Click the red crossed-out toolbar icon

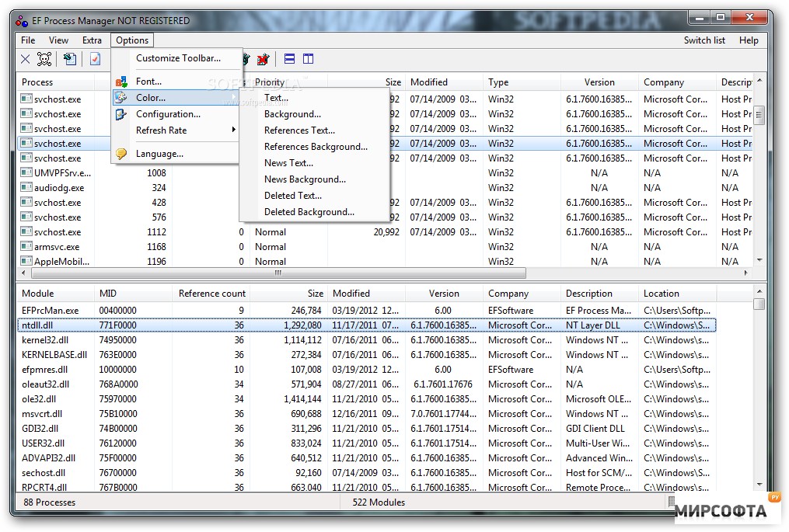click(263, 59)
